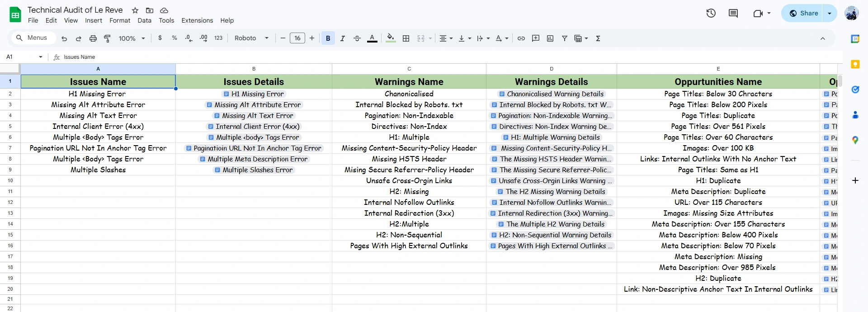Click the Functions sigma icon
The height and width of the screenshot is (312, 868).
point(598,38)
